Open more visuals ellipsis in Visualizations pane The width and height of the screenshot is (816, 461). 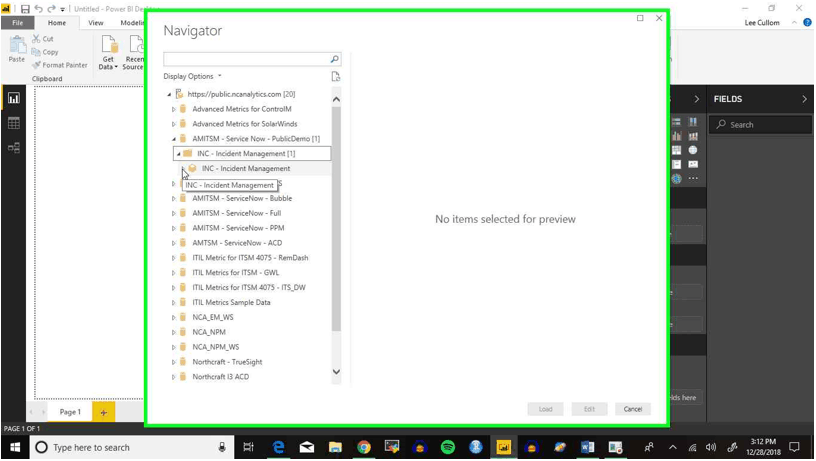(x=693, y=178)
